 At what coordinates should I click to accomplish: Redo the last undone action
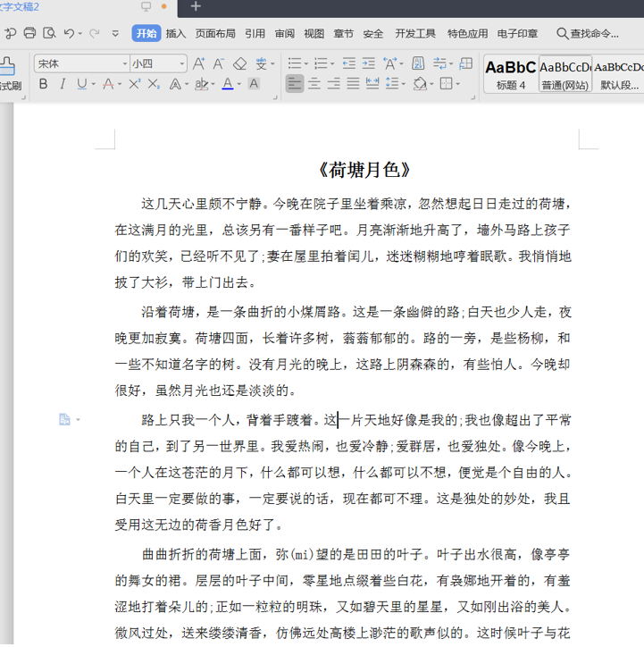[x=95, y=33]
